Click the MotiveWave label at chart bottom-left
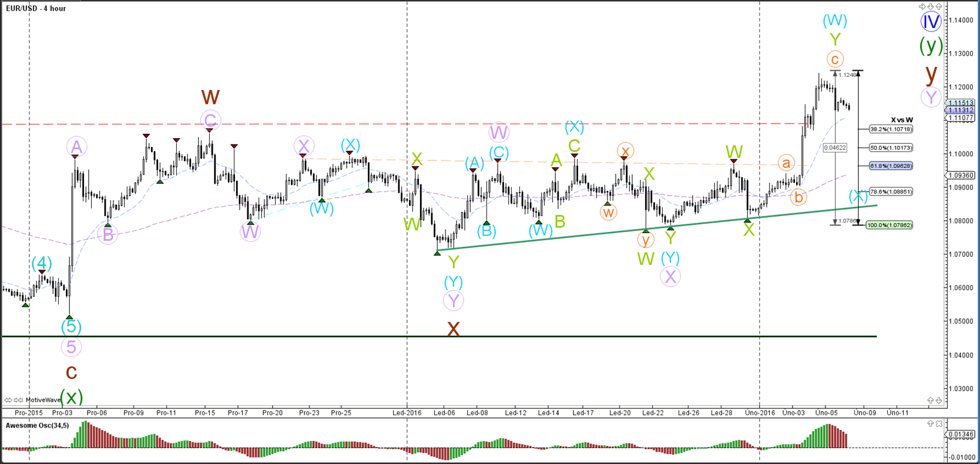Viewport: 980px width, 464px height. click(x=43, y=400)
